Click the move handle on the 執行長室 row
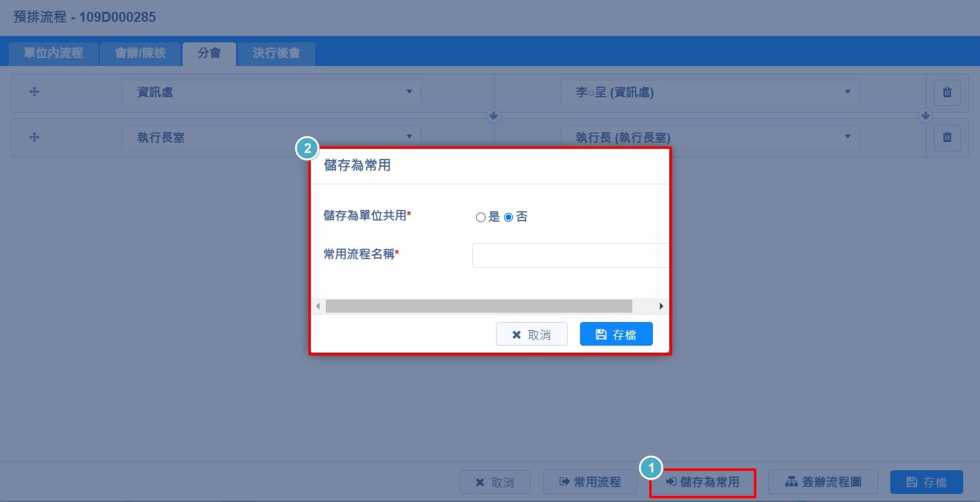The height and width of the screenshot is (502, 980). coord(34,137)
